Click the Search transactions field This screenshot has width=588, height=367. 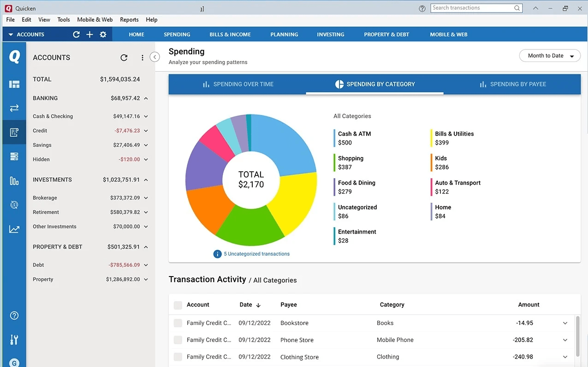pos(472,8)
